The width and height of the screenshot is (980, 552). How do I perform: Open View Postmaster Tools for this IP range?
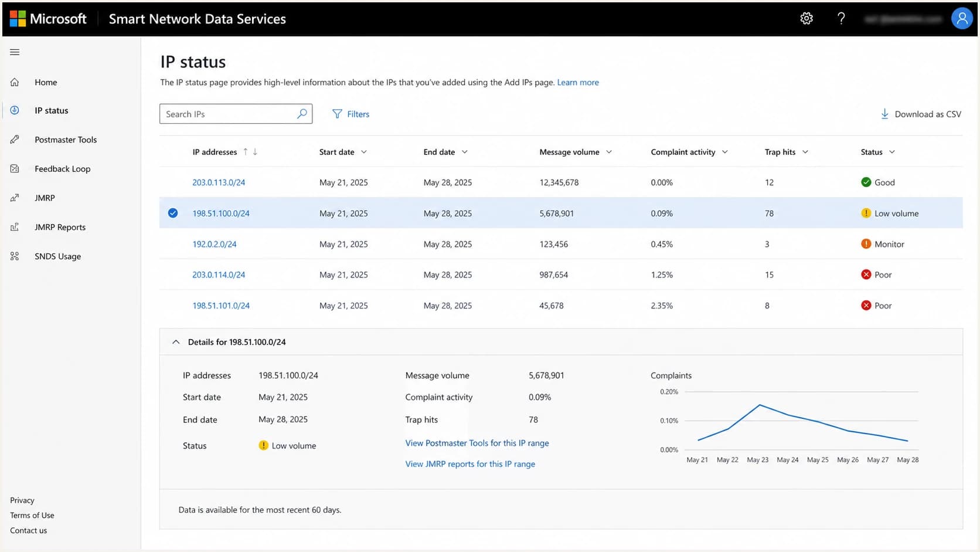pyautogui.click(x=477, y=443)
